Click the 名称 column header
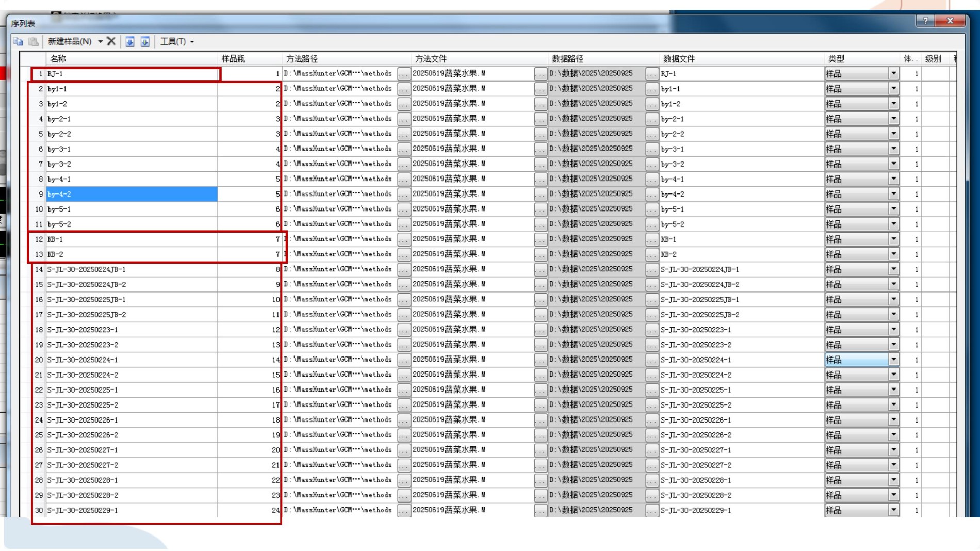 58,59
